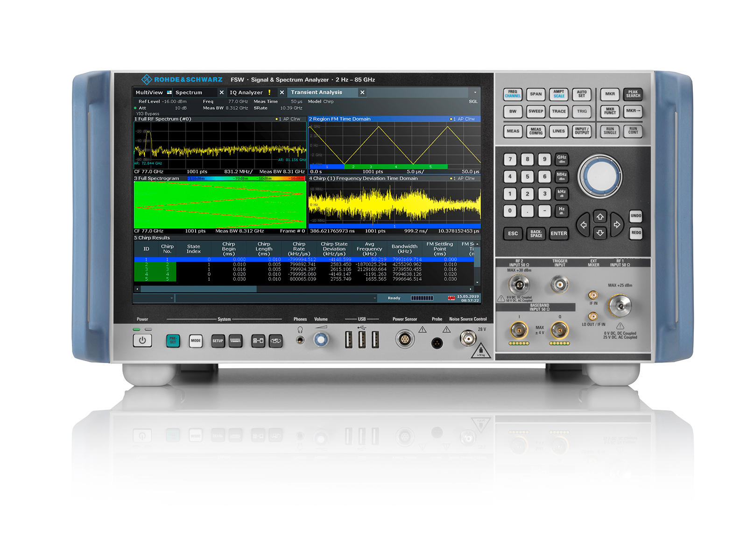This screenshot has height=560, width=747.
Task: Select the Power Sensor connector
Action: pos(405,339)
